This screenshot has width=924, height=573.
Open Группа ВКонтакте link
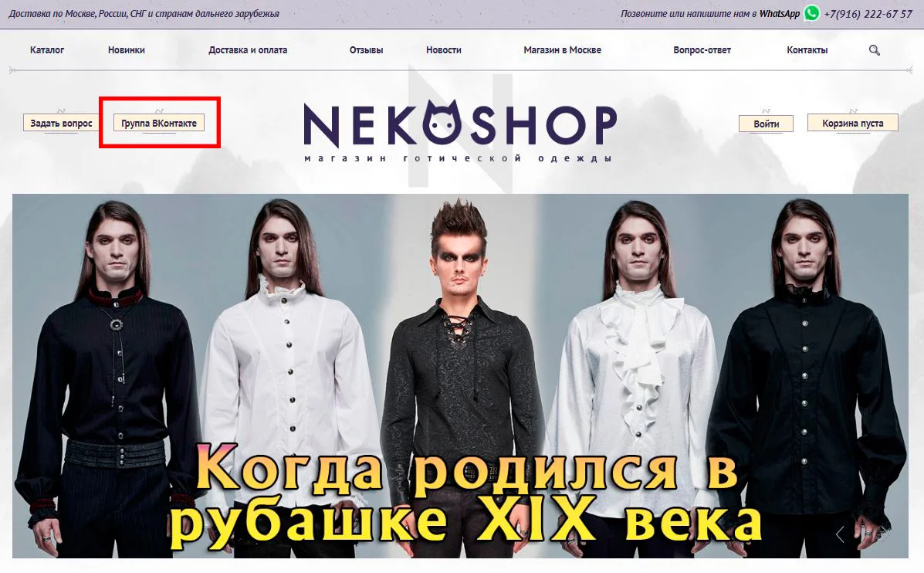click(x=159, y=124)
